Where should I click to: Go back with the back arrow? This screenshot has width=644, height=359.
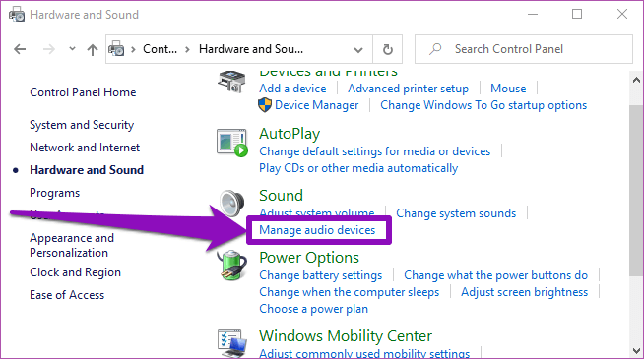pos(20,49)
